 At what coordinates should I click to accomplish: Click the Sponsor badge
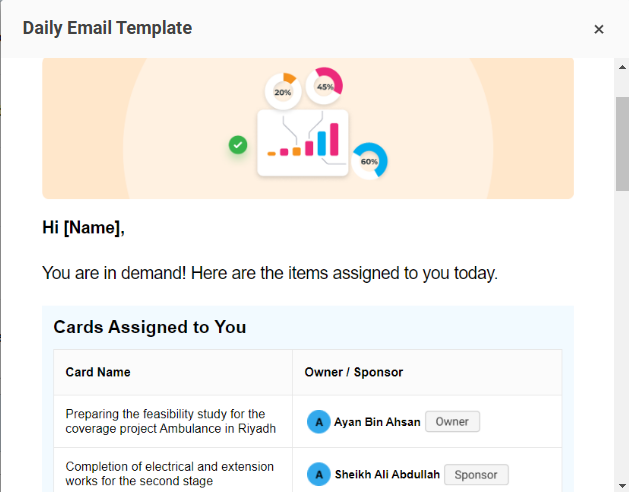point(476,474)
